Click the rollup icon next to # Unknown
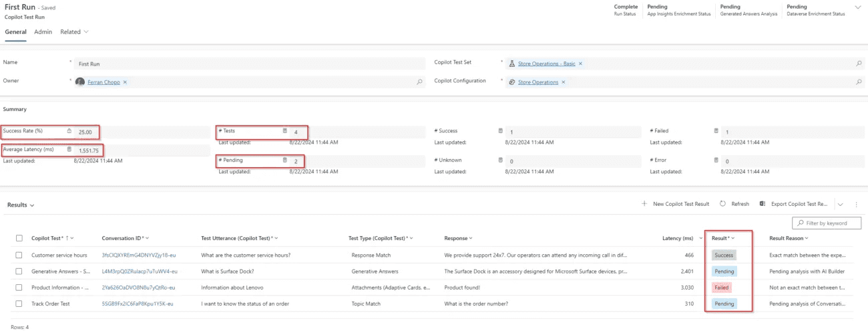868x331 pixels. click(x=500, y=160)
